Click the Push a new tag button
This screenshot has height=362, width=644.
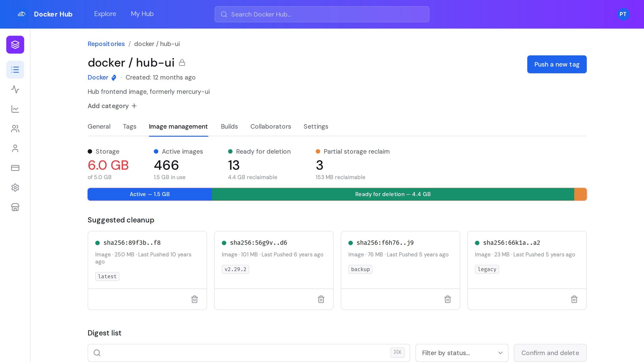(x=557, y=64)
